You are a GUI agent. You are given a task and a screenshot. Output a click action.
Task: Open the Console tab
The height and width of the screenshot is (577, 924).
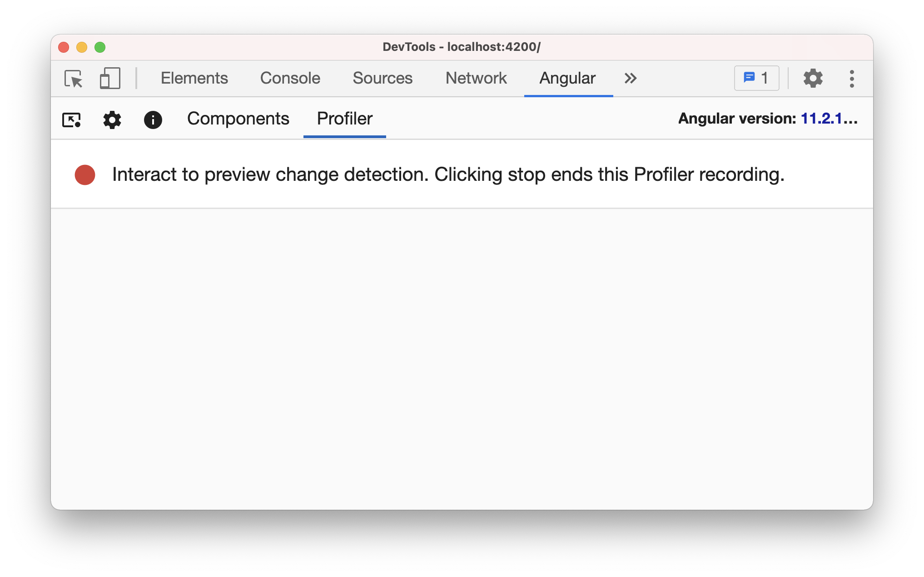(290, 79)
